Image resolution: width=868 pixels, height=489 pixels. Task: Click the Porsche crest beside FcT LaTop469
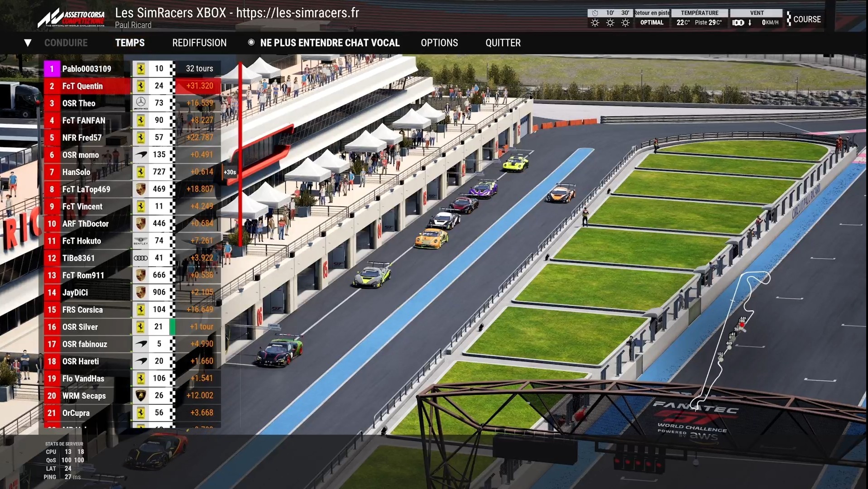(141, 189)
